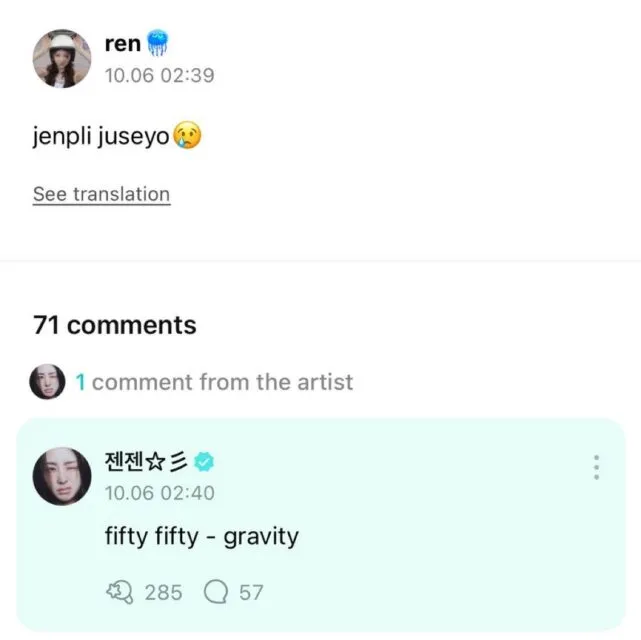Screen dimensions: 641x640
Task: Open ren's profile picture
Action: pos(62,58)
